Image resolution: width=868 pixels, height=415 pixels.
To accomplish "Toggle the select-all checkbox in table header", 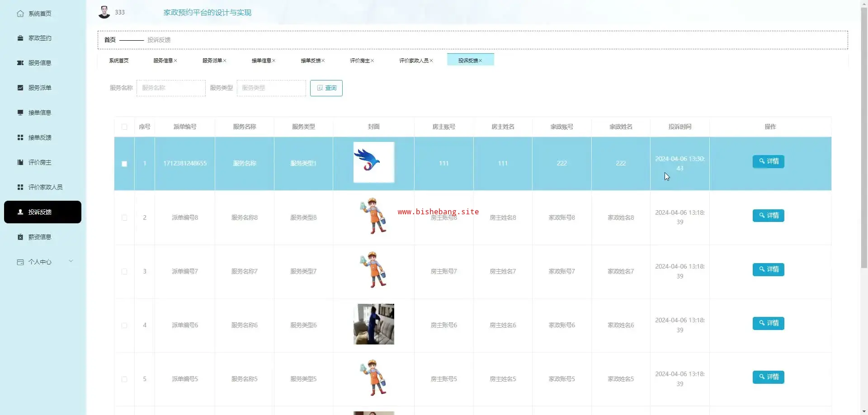I will pyautogui.click(x=124, y=127).
